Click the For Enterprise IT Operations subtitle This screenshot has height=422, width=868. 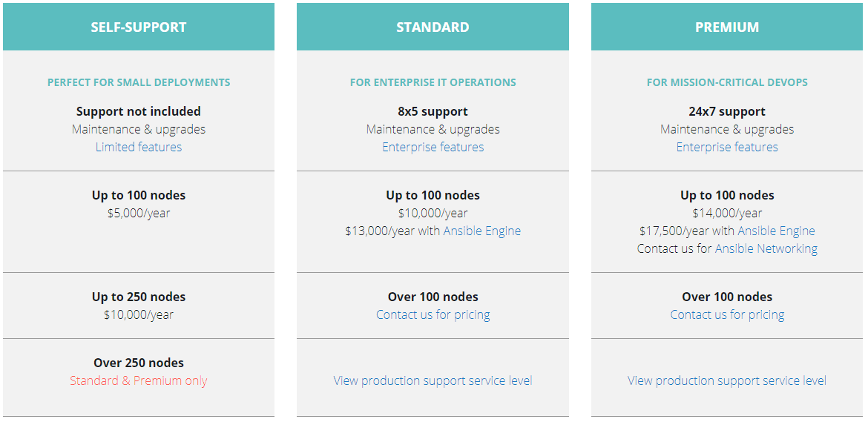(x=433, y=82)
